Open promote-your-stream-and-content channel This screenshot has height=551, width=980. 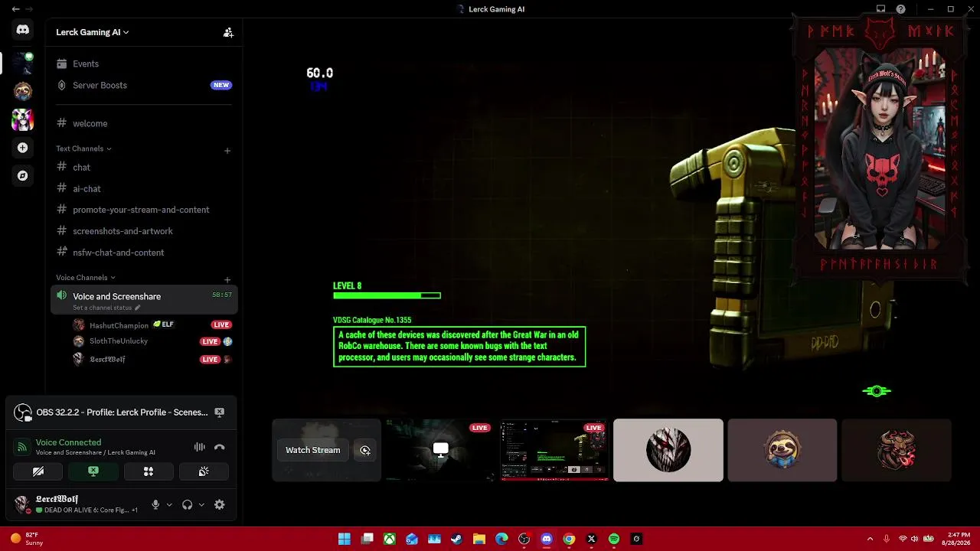144,210
